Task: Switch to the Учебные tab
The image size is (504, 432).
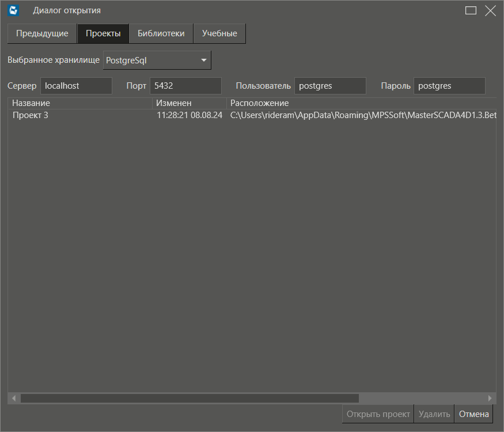Action: (219, 33)
